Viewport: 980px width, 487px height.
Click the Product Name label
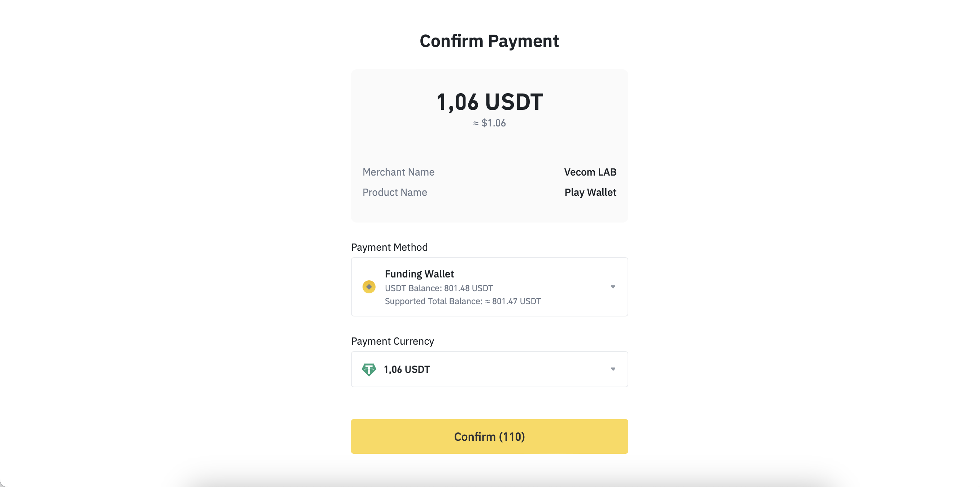tap(395, 192)
